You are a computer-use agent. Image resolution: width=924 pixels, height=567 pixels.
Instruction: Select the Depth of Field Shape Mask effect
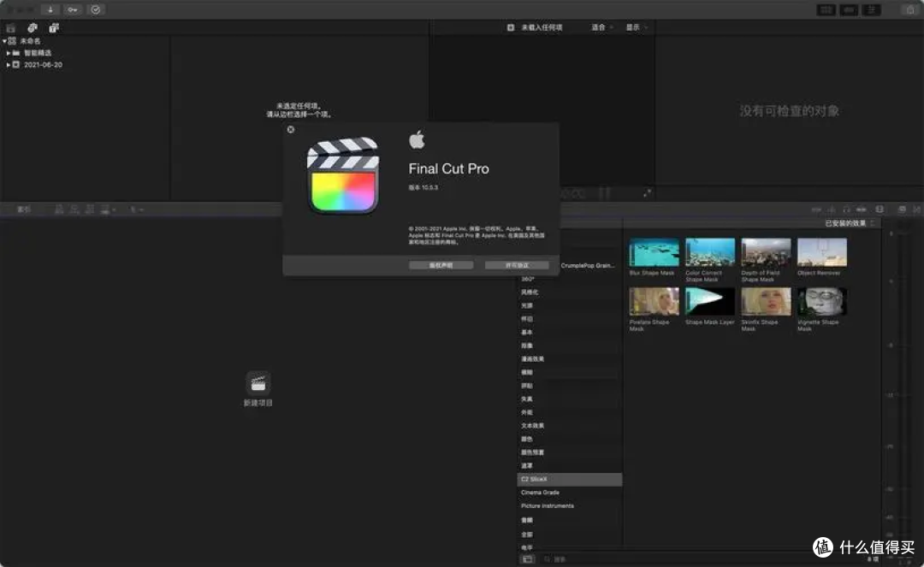click(x=766, y=252)
